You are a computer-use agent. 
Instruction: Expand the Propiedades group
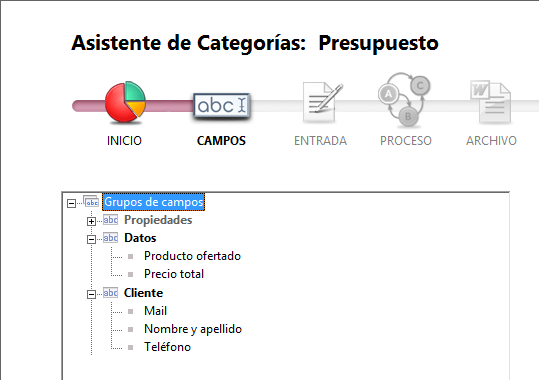click(x=91, y=221)
